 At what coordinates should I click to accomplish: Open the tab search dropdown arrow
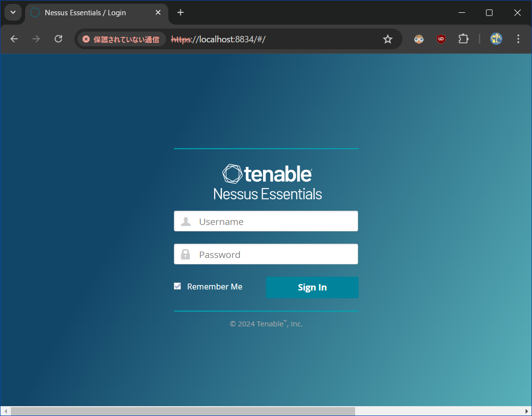[x=13, y=12]
